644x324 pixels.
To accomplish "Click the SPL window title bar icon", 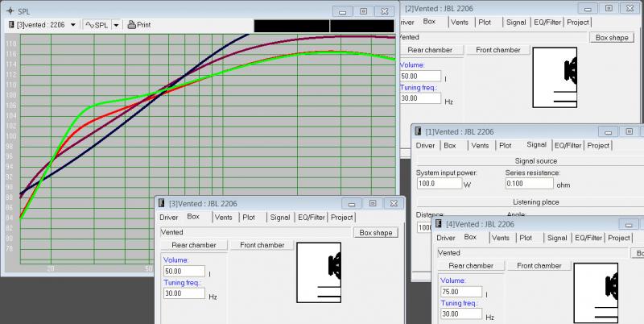I will [x=9, y=10].
